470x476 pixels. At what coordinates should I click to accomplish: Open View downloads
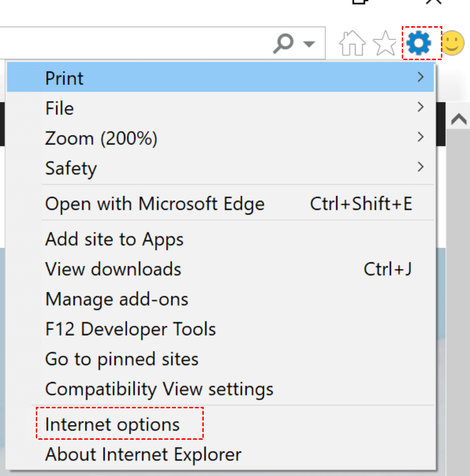pyautogui.click(x=113, y=269)
